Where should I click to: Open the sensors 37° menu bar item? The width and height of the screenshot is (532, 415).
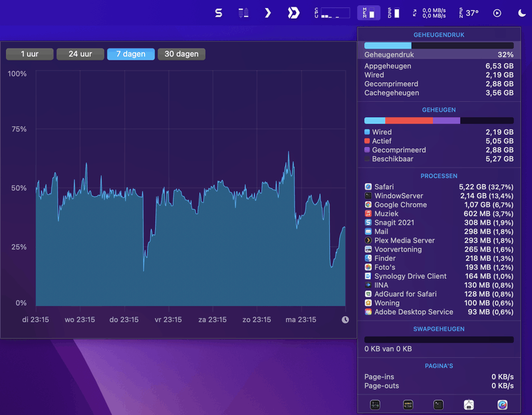click(469, 13)
